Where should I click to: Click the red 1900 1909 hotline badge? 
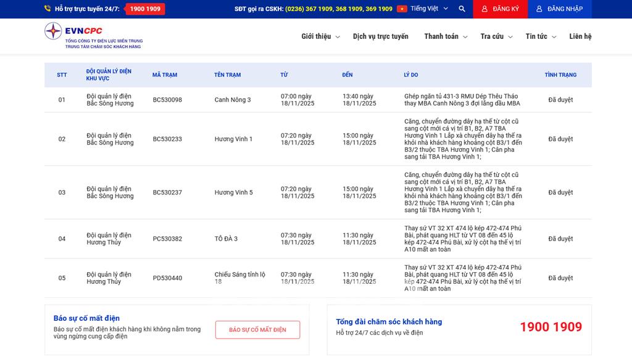pos(145,9)
